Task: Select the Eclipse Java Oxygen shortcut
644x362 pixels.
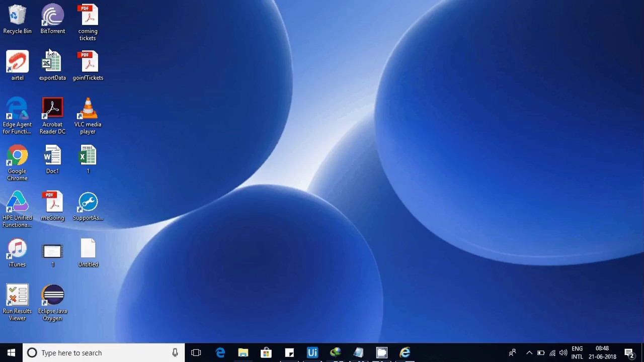Action: point(52,303)
